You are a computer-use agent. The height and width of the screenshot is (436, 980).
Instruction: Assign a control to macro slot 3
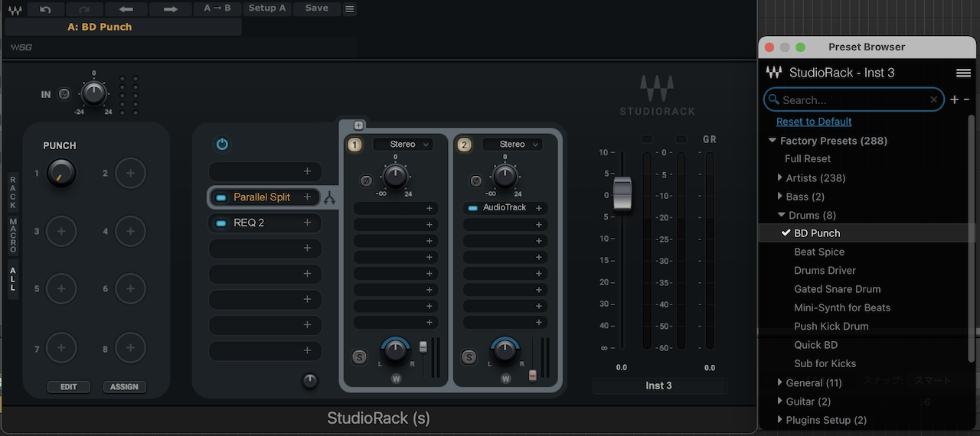[61, 231]
